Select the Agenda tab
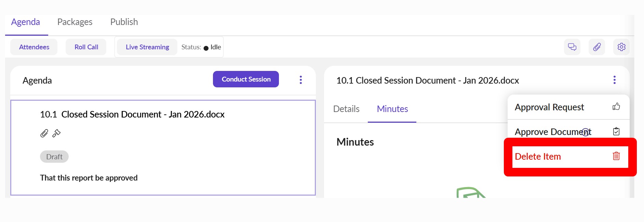The width and height of the screenshot is (644, 222). pos(26,22)
